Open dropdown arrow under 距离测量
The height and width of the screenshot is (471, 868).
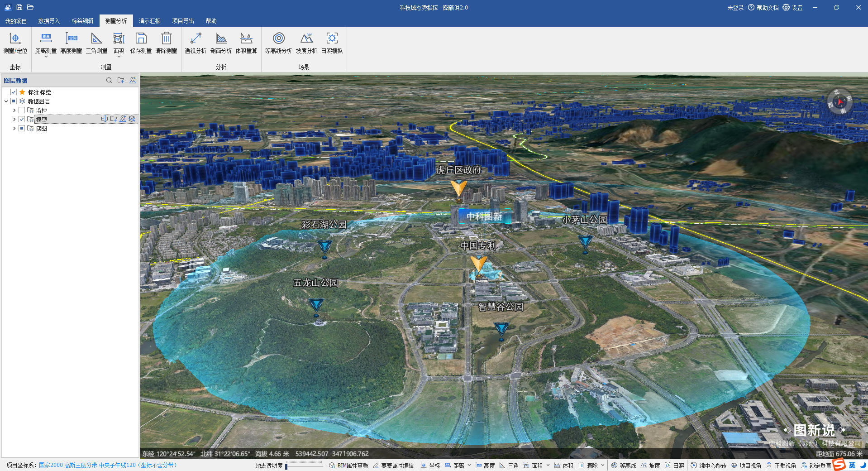click(x=46, y=57)
